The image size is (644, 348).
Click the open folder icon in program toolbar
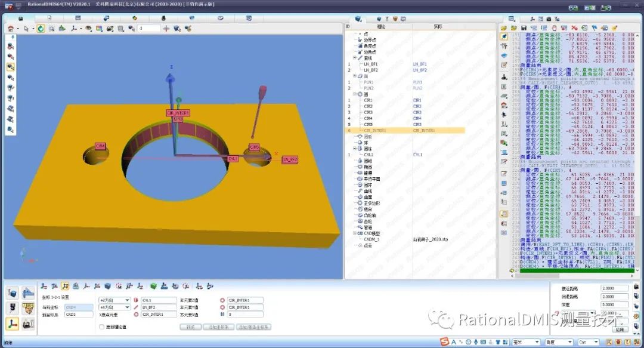click(503, 28)
